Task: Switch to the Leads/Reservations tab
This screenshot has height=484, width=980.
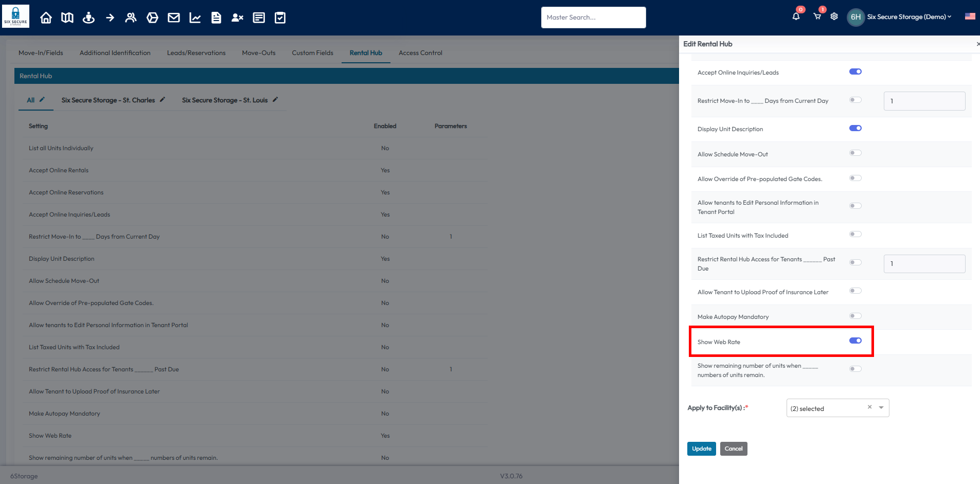Action: point(196,53)
